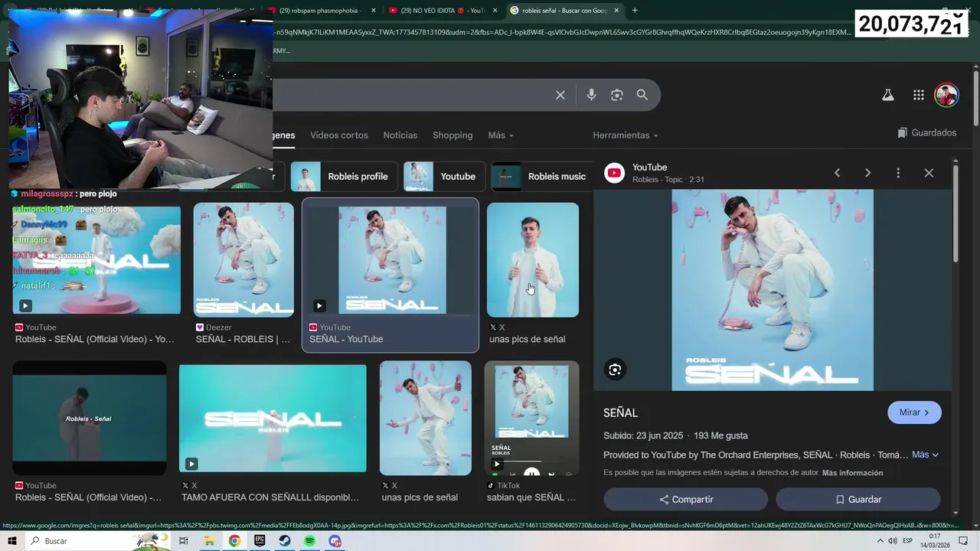The width and height of the screenshot is (980, 551).
Task: Open Más información copyright link
Action: (x=852, y=473)
